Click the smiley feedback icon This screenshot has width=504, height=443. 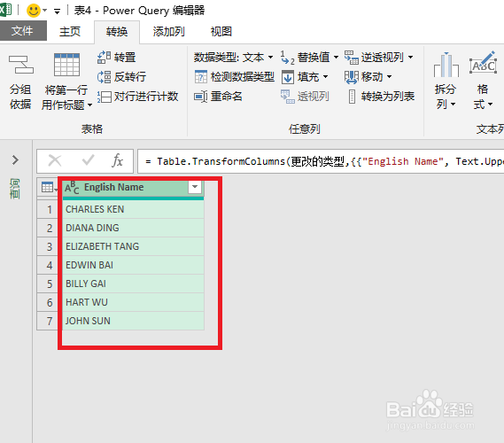(x=34, y=11)
